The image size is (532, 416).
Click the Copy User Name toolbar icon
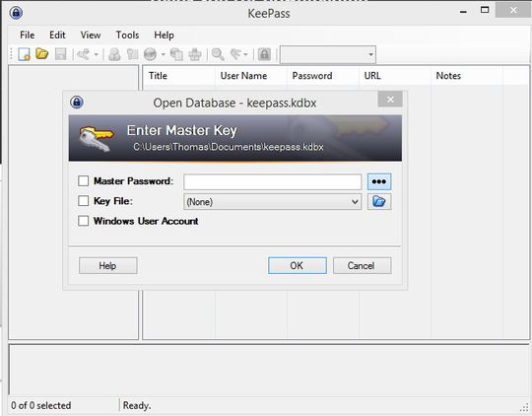coord(114,54)
